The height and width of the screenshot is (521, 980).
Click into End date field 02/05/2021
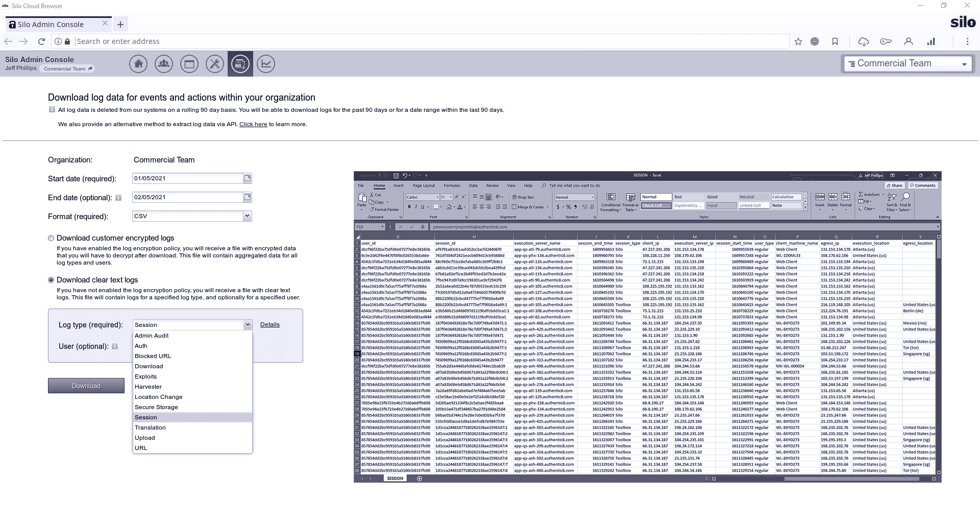pos(187,197)
